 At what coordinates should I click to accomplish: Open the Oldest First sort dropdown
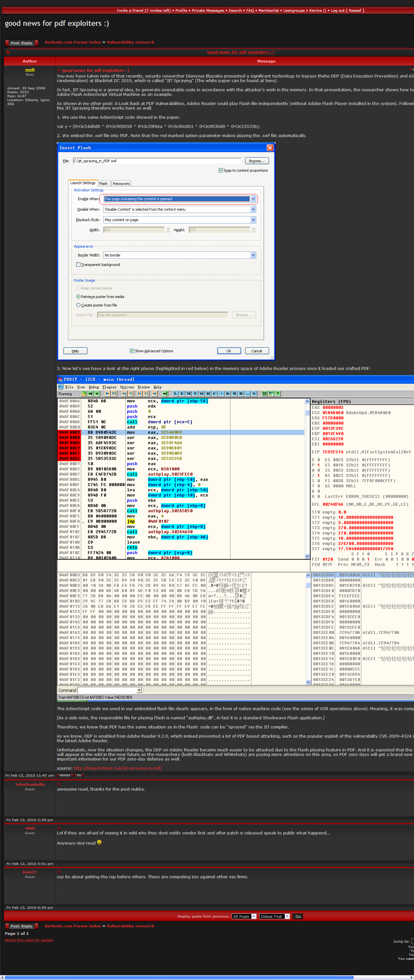274,917
